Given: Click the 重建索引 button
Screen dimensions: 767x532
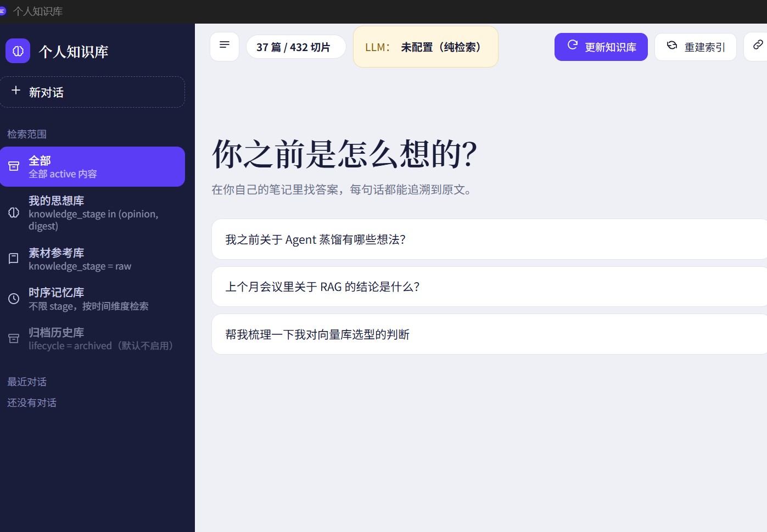Looking at the screenshot, I should (x=696, y=47).
